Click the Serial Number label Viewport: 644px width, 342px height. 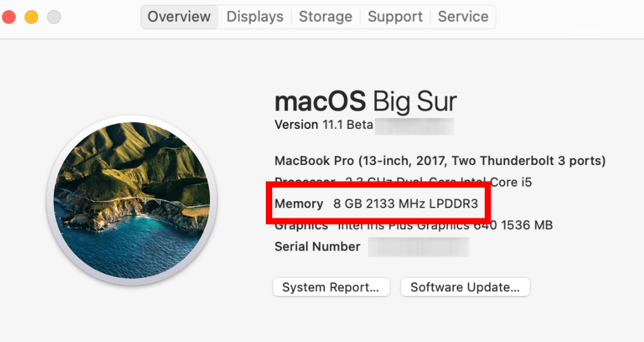tap(317, 247)
